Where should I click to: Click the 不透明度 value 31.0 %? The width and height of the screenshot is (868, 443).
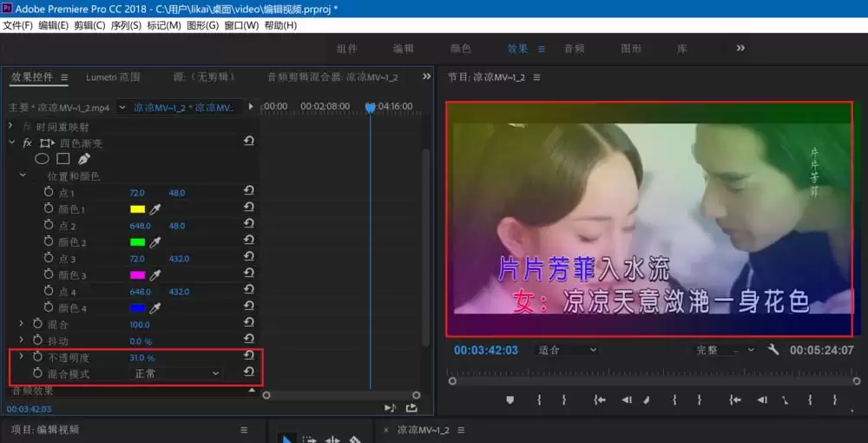click(x=141, y=358)
